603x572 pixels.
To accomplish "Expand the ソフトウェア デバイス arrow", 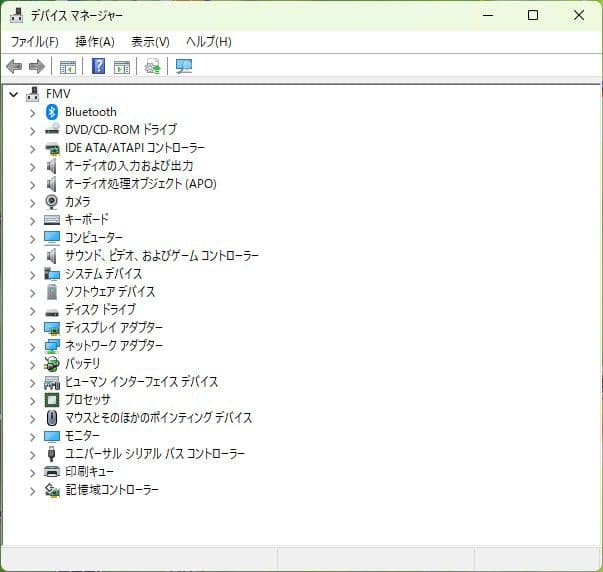I will click(33, 293).
